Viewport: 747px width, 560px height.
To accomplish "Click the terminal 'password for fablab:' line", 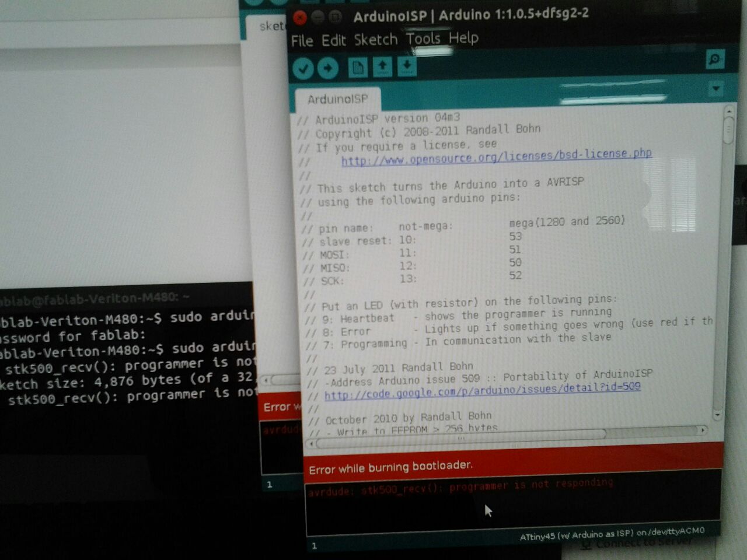I will coord(73,336).
